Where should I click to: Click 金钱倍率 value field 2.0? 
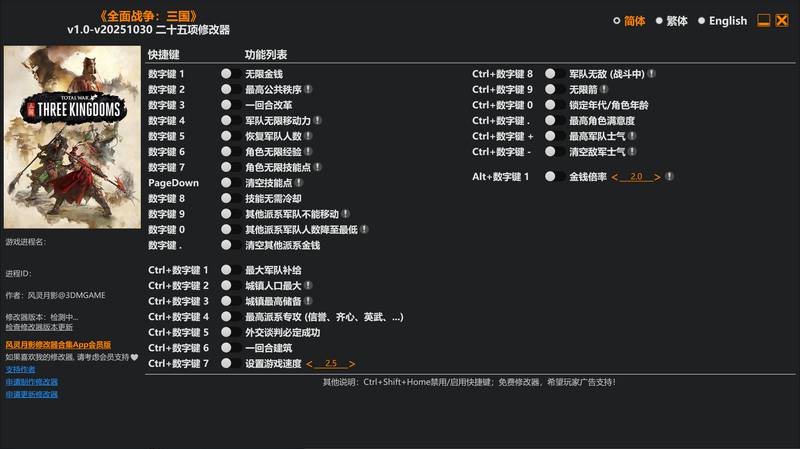[636, 177]
